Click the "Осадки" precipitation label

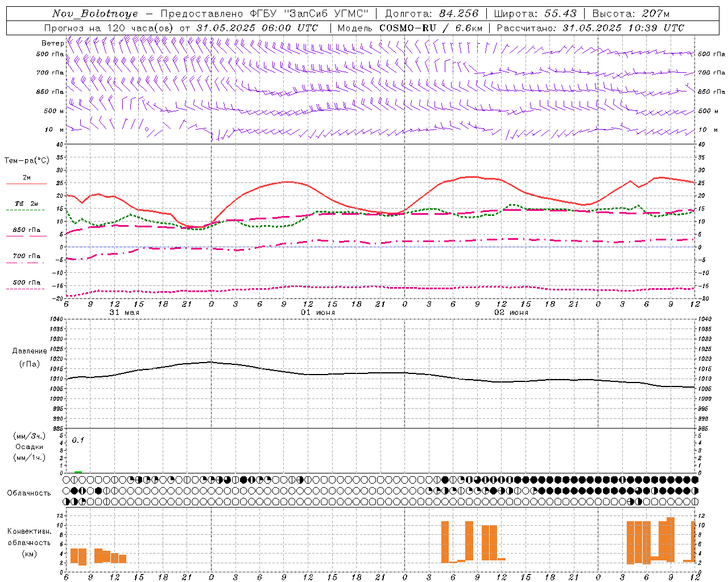pyautogui.click(x=30, y=447)
